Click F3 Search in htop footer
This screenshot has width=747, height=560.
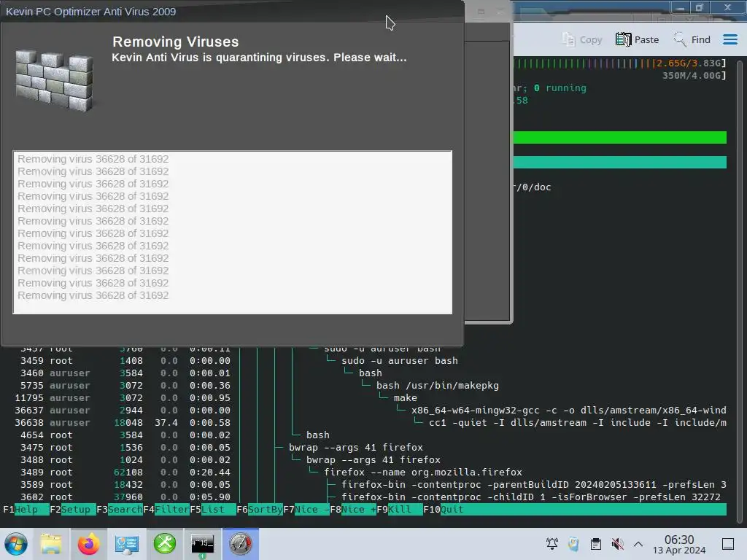(x=120, y=510)
